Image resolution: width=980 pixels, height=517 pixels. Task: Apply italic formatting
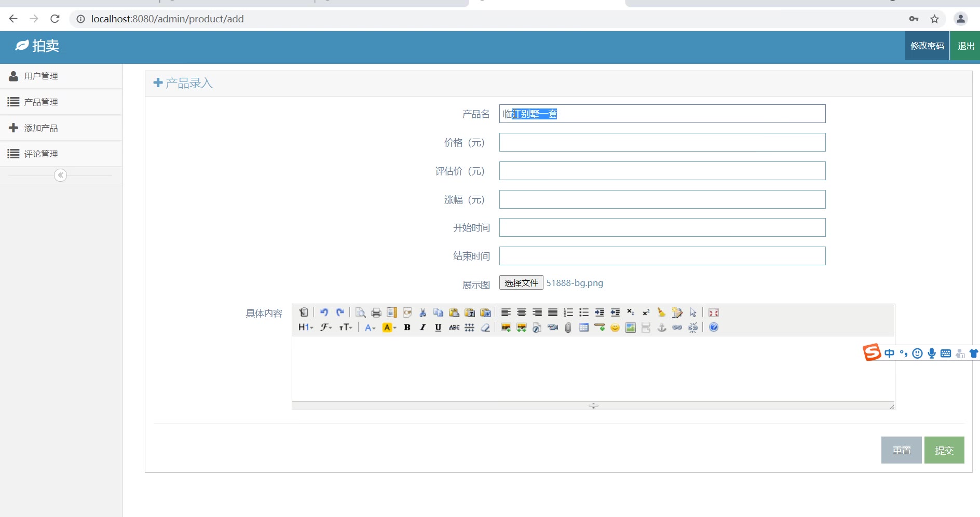click(423, 328)
